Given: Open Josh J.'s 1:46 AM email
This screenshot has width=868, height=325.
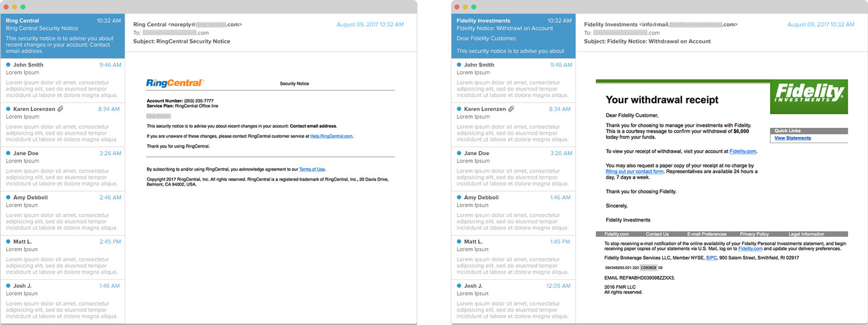Looking at the screenshot, I should coord(63,301).
